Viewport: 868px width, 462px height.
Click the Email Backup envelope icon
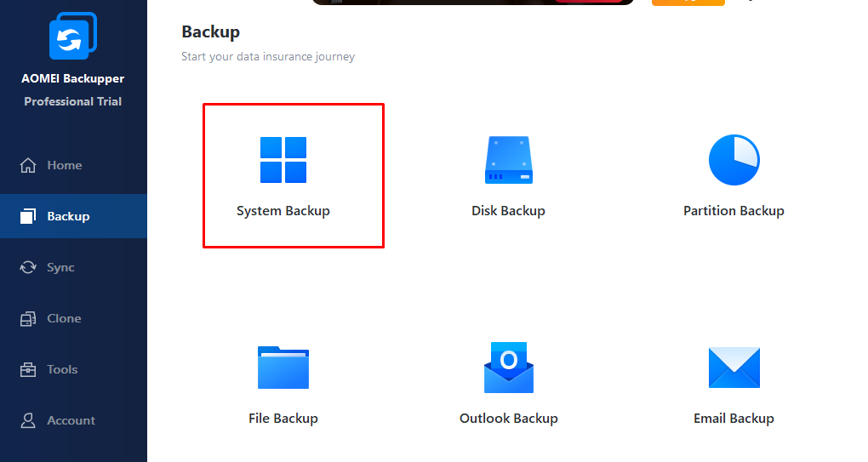[734, 368]
